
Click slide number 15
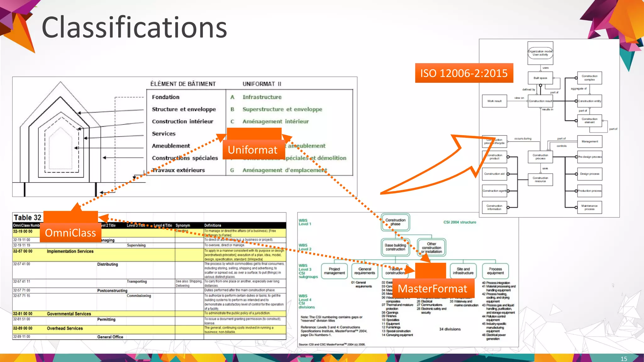[624, 359]
